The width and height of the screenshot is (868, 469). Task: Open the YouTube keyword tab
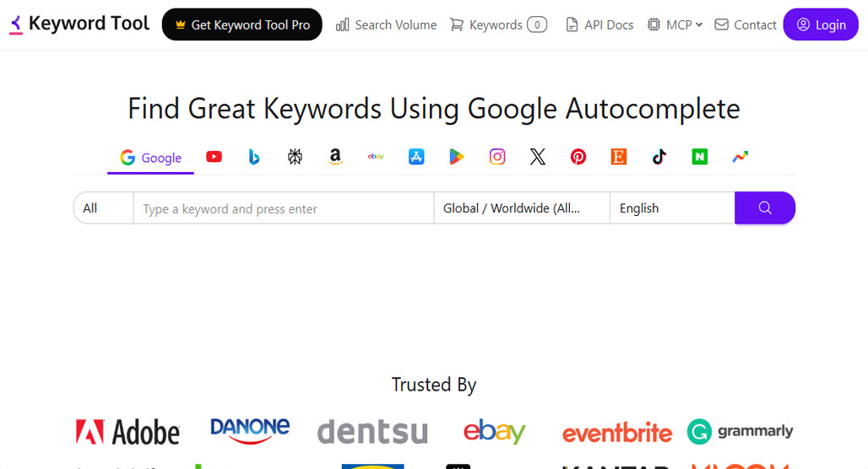(214, 157)
